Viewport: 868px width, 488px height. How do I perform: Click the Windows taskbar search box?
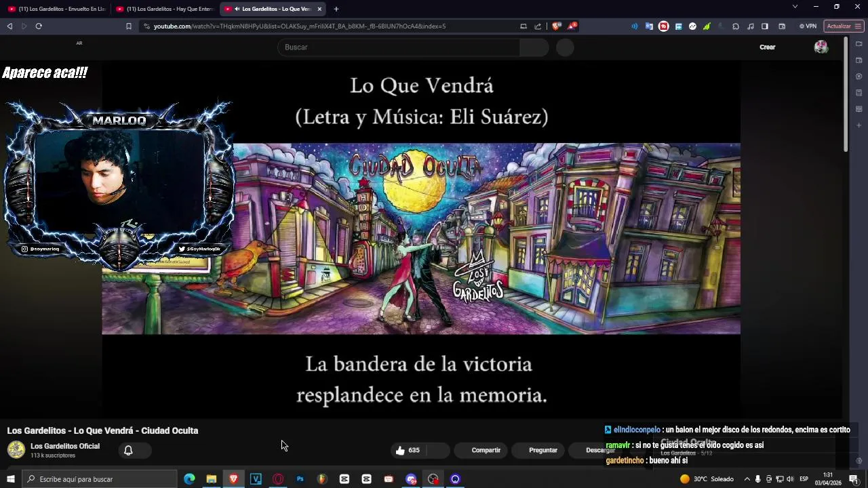coord(100,479)
